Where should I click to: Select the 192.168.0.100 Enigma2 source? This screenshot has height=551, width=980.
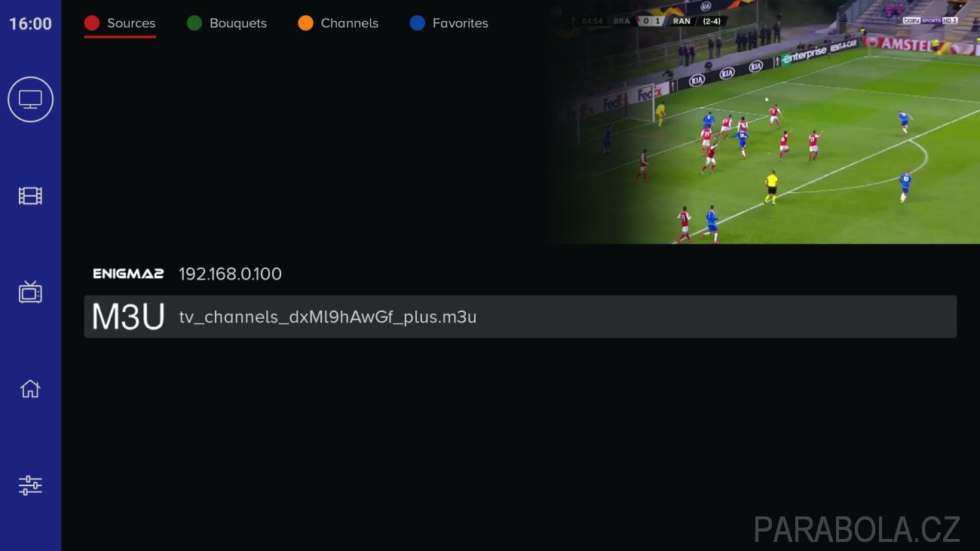click(x=520, y=274)
